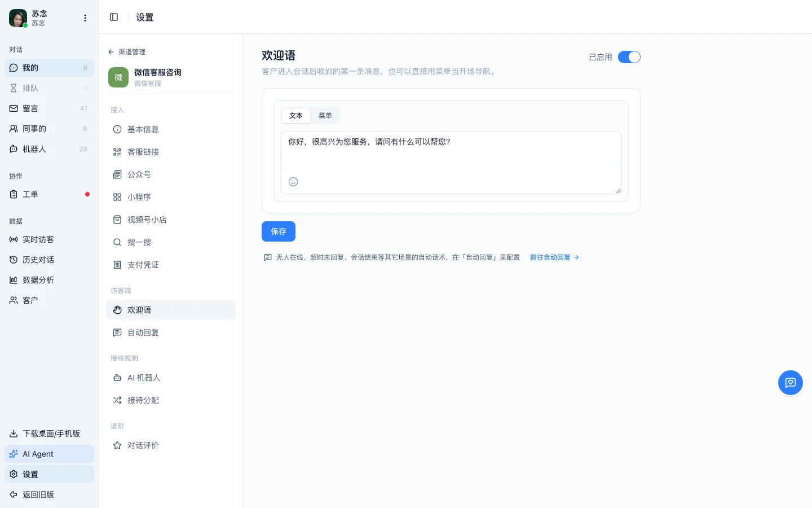The image size is (812, 508).
Task: Open the 工单 tickets page
Action: (49, 194)
